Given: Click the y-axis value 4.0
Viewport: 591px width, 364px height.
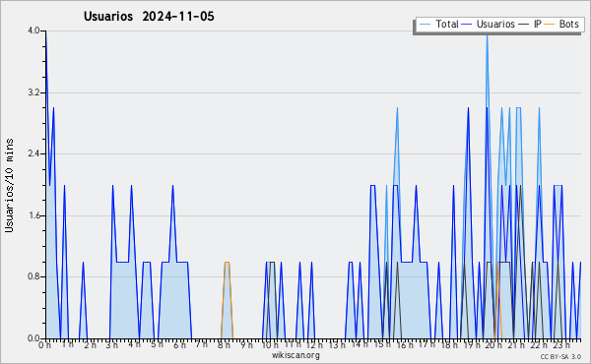Looking at the screenshot, I should coord(33,30).
